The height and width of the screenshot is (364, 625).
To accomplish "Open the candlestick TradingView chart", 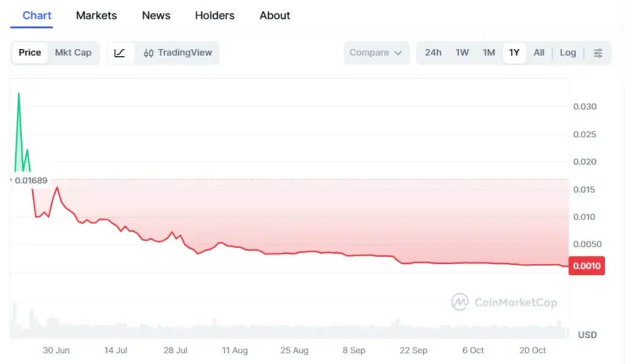I will point(178,52).
